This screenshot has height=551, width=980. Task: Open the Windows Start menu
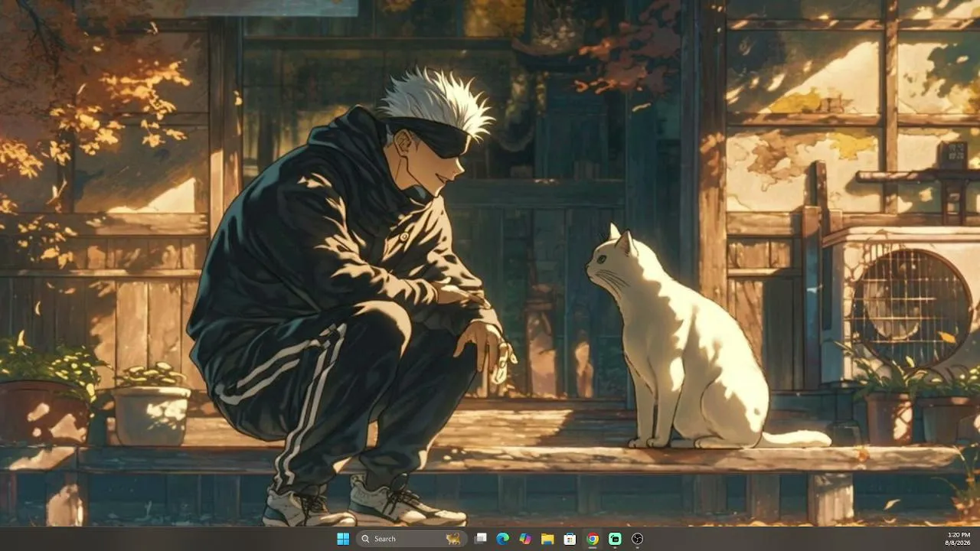(x=343, y=539)
